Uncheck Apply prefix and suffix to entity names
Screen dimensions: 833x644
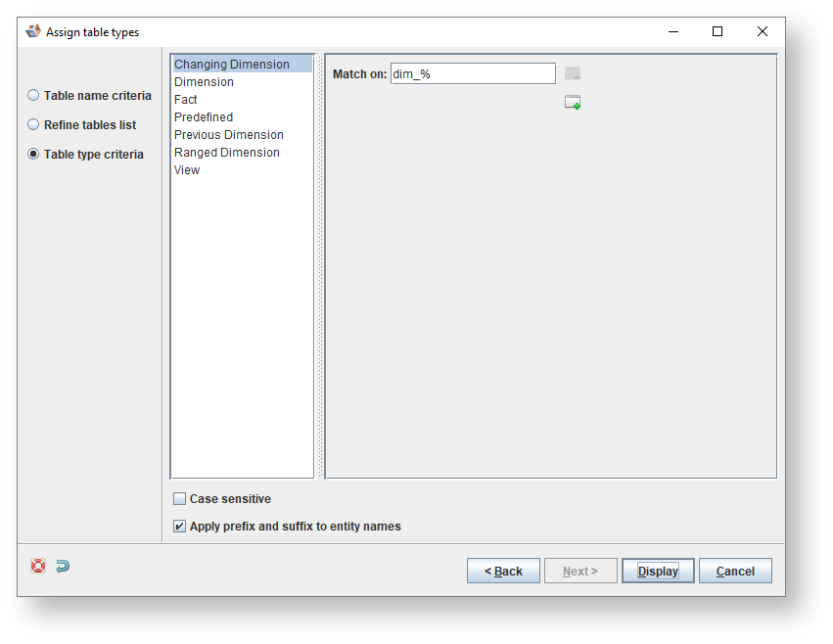click(x=179, y=526)
